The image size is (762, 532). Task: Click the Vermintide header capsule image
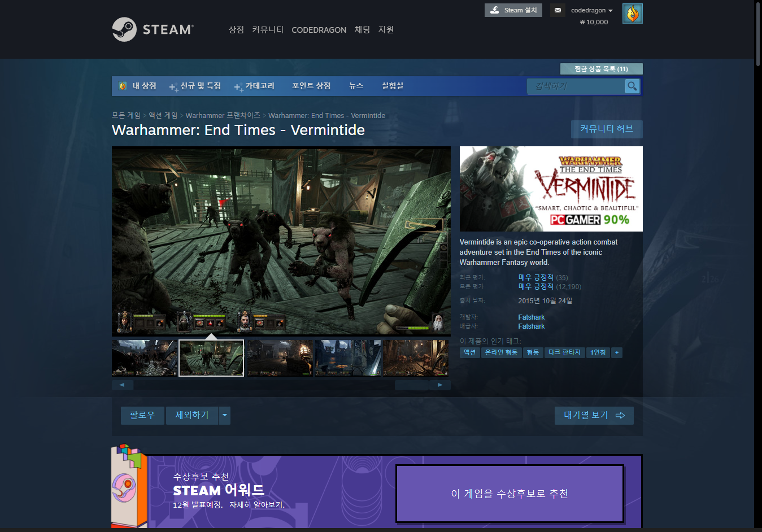[x=551, y=189]
